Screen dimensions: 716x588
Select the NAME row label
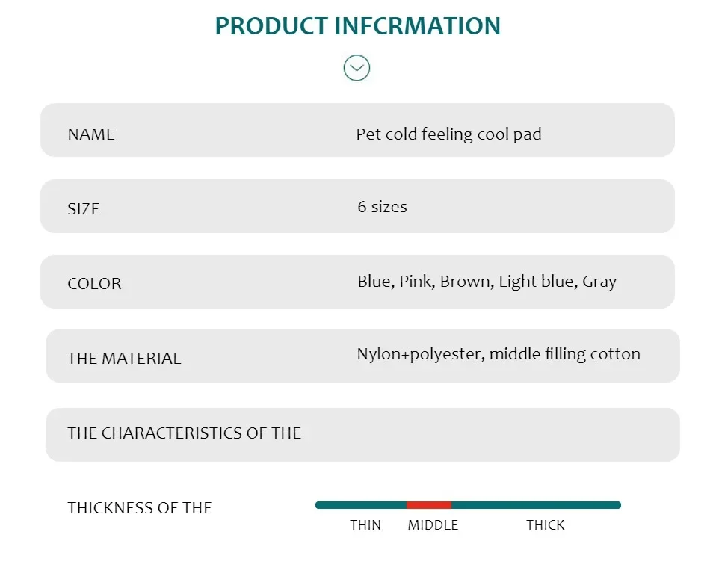point(91,134)
